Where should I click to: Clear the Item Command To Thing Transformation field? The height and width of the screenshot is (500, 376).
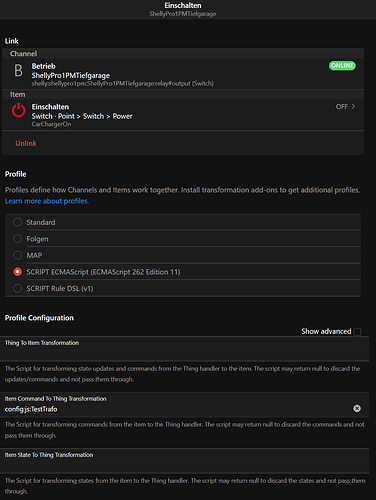[357, 408]
